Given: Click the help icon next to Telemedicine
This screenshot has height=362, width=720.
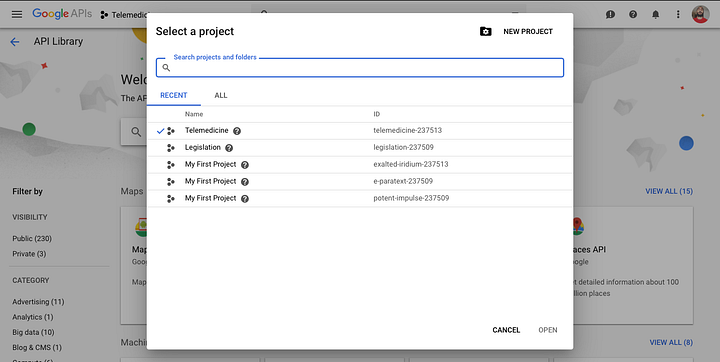Looking at the screenshot, I should pos(237,131).
